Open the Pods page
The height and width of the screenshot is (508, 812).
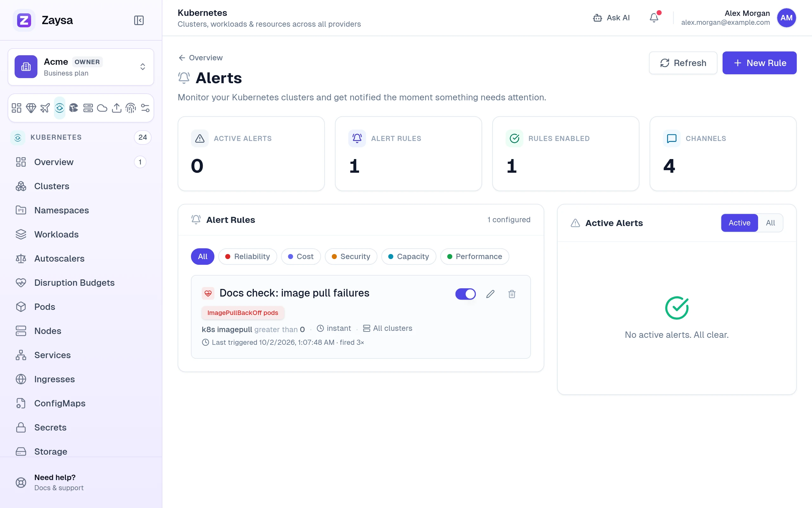81,307
